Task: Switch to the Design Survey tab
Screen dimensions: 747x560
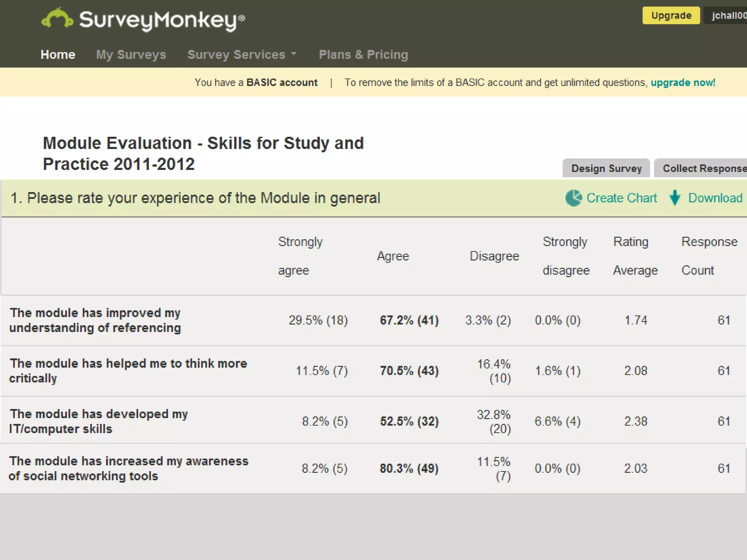Action: pyautogui.click(x=606, y=168)
